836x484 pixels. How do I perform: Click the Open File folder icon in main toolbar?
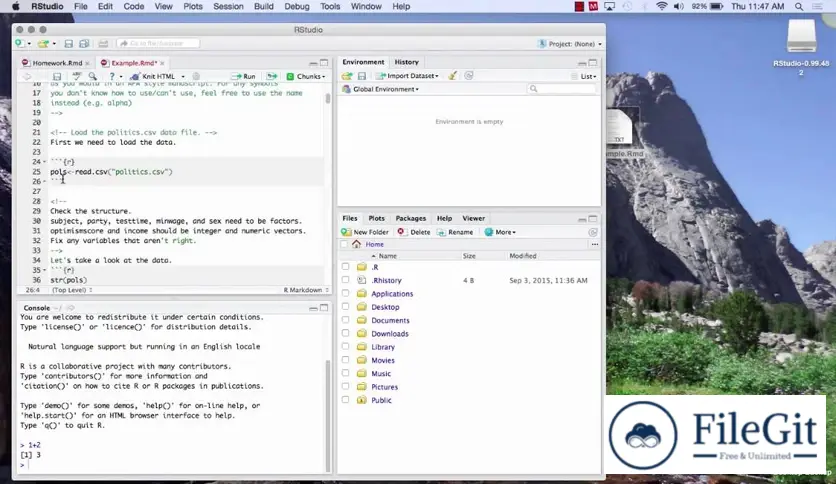[43, 43]
